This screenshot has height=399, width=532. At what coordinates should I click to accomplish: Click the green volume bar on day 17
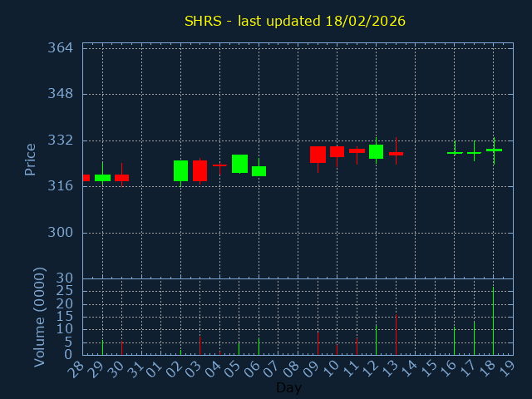tap(474, 338)
